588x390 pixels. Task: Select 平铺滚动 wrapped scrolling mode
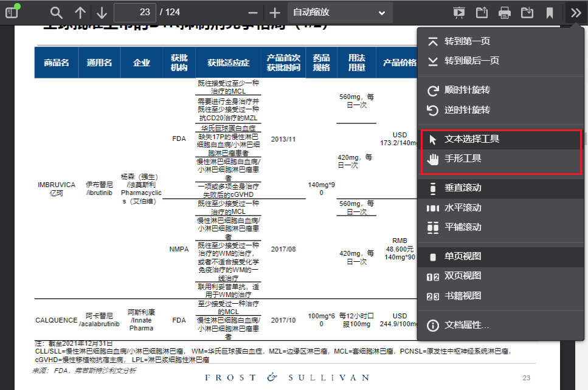500,227
